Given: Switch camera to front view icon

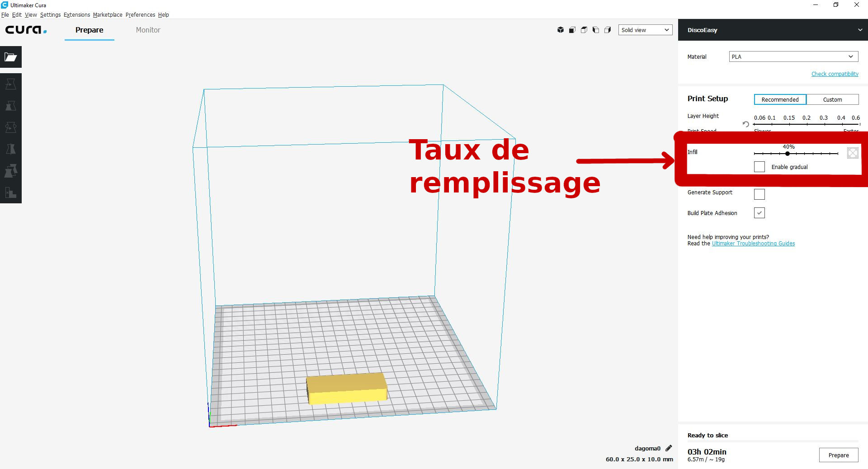Looking at the screenshot, I should click(x=572, y=30).
